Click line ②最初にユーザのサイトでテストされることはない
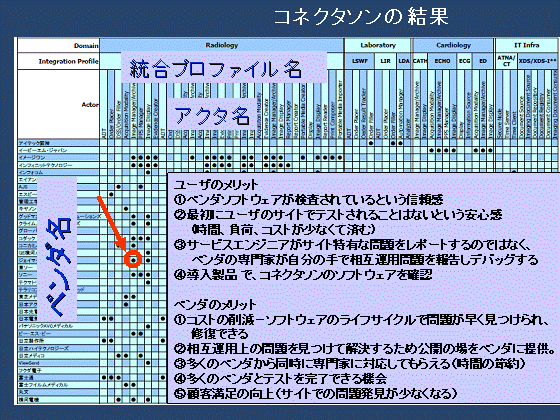Viewport: 560px width, 420px height. (x=338, y=215)
